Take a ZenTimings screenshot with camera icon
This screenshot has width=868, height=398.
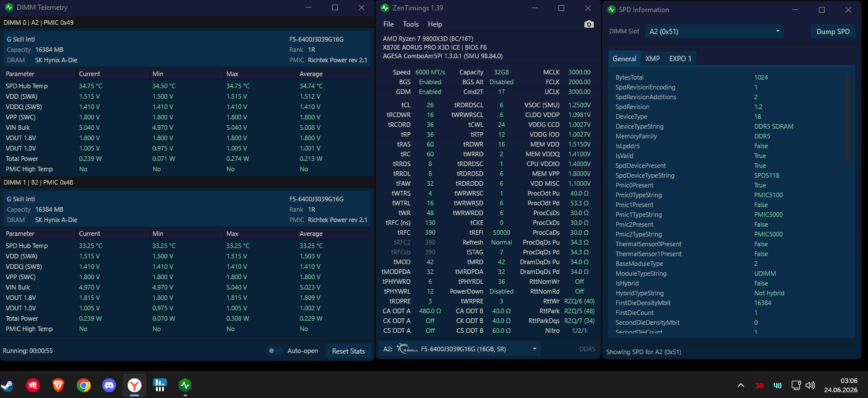pos(588,24)
